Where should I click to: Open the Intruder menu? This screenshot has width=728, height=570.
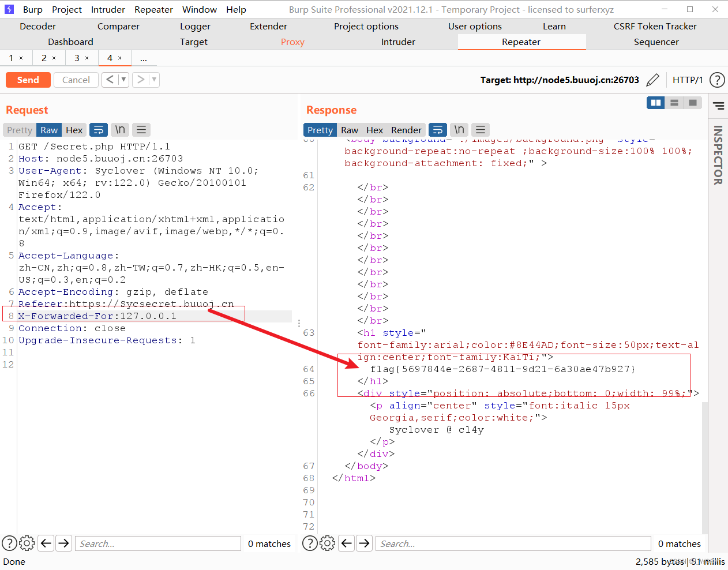108,9
